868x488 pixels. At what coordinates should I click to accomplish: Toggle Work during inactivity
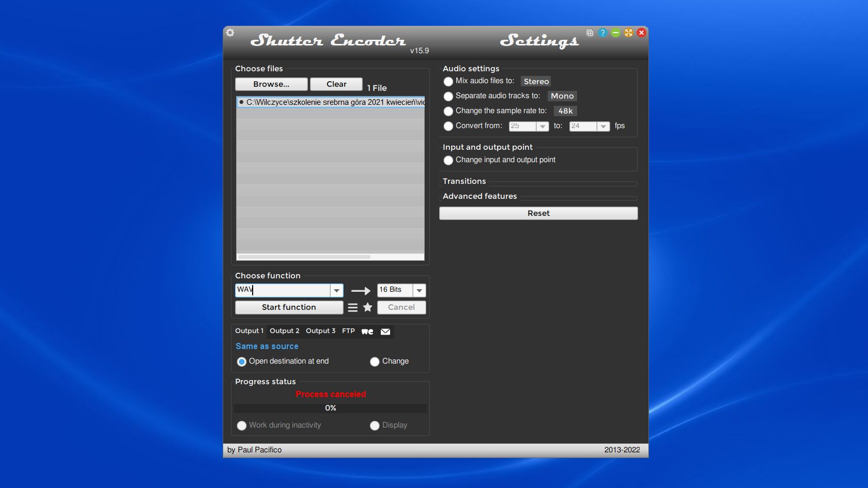[241, 426]
